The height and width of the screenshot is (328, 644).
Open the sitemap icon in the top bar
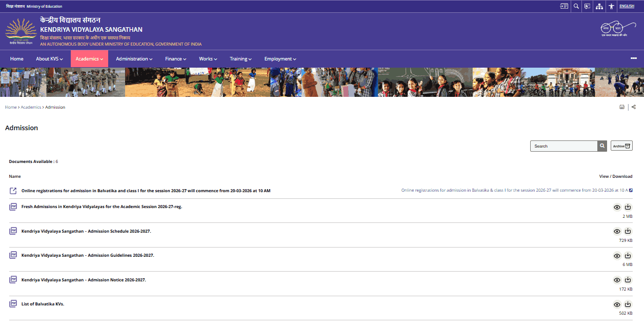(599, 6)
